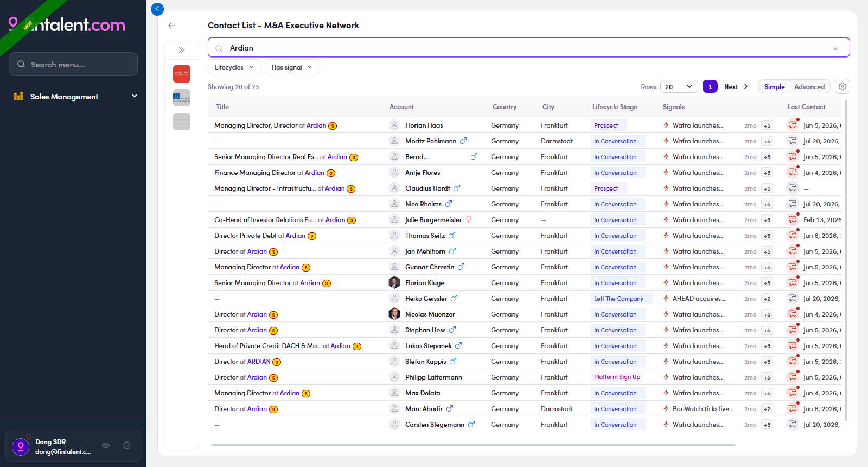Click Bernd row gender icon
Viewport: 868px width, 467px height.
[474, 156]
